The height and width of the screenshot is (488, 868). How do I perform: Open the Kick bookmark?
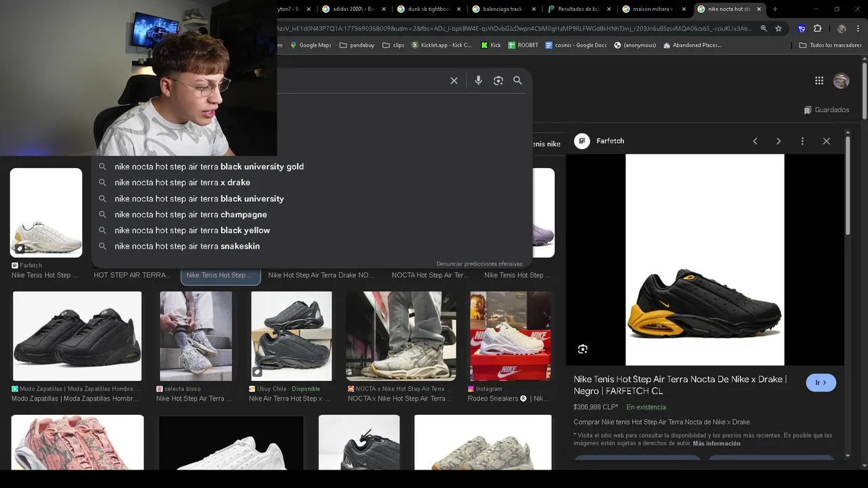click(x=491, y=45)
